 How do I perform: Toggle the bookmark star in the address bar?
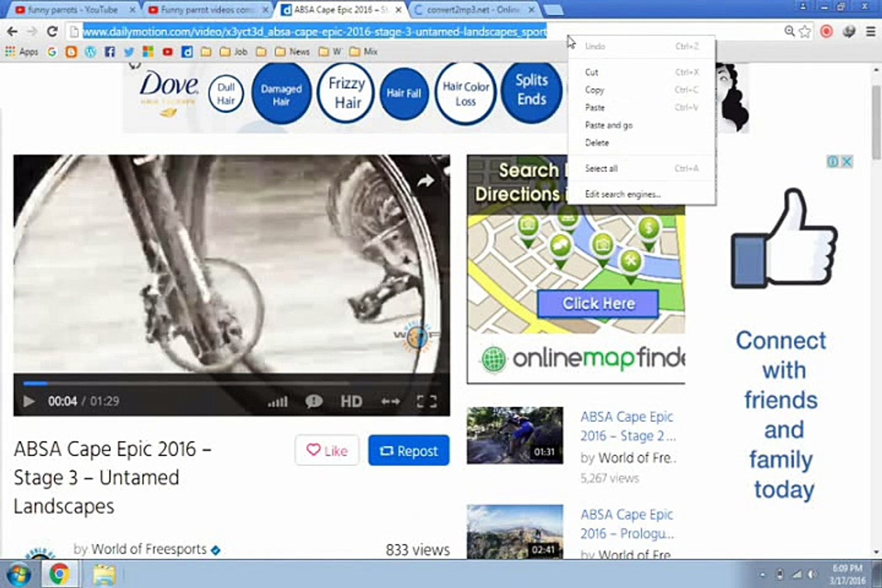pyautogui.click(x=803, y=32)
